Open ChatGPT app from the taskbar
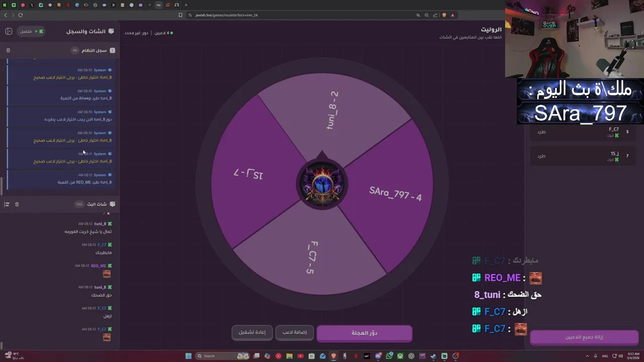 tap(411, 356)
